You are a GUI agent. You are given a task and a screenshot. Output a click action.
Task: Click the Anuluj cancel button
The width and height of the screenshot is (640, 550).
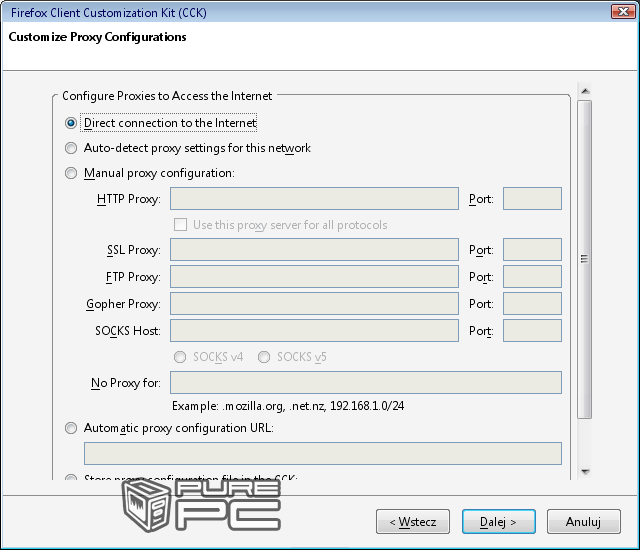click(583, 521)
